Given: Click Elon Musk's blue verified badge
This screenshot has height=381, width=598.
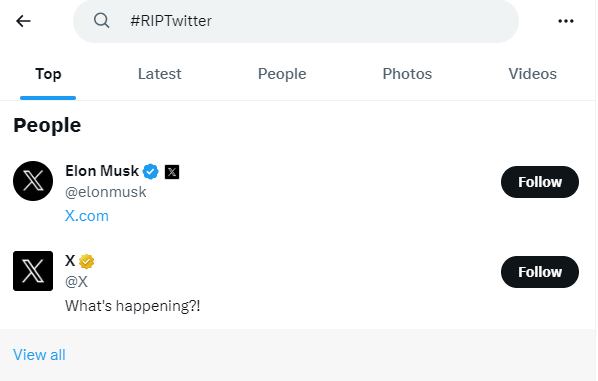Looking at the screenshot, I should pyautogui.click(x=151, y=171).
